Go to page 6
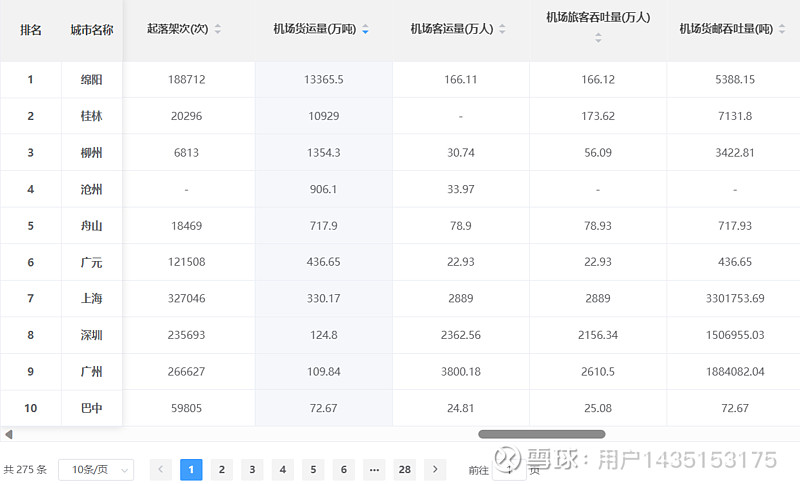Viewport: 800px width, 484px height. coord(344,470)
